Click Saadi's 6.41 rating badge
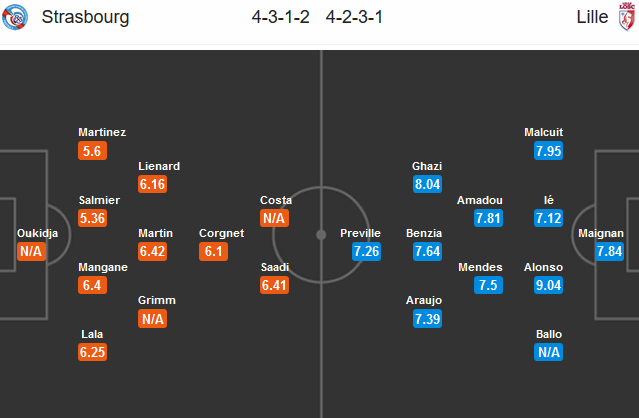Viewport: 639px width, 418px height. (x=276, y=285)
